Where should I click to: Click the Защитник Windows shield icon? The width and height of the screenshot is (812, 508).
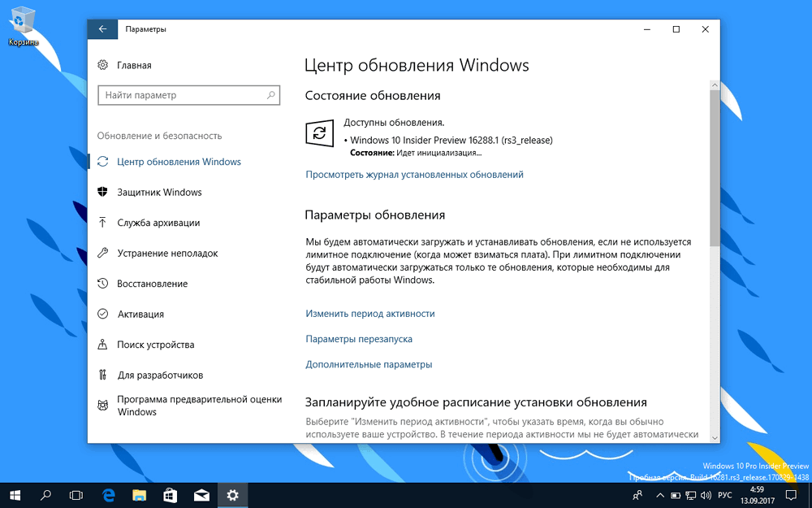coord(101,192)
